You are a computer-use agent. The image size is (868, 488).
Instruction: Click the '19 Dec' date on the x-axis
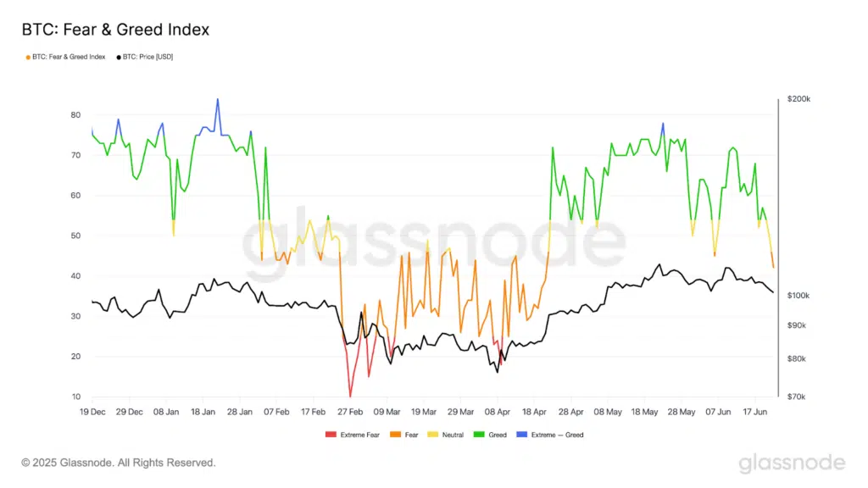click(x=92, y=412)
